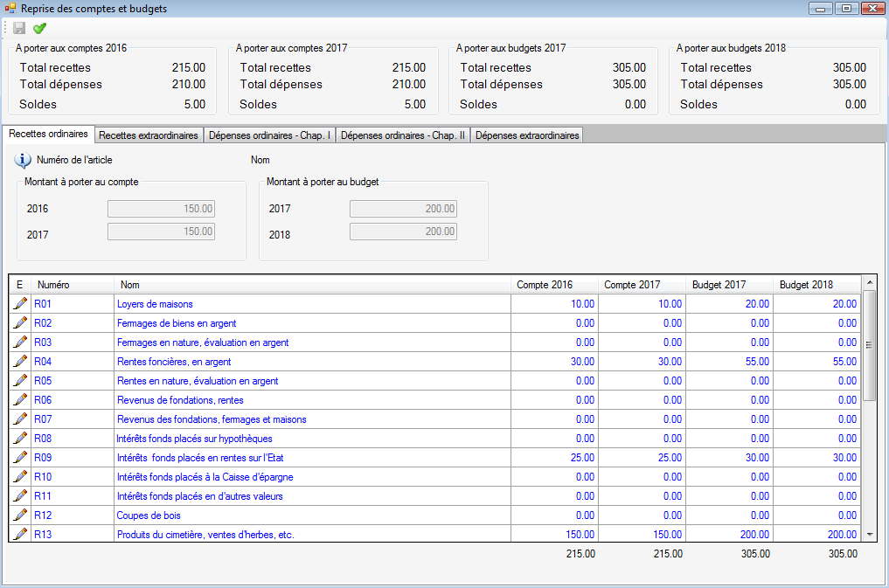Viewport: 889px width, 588px height.
Task: Click the edit pencil for row R07
Action: coord(20,419)
